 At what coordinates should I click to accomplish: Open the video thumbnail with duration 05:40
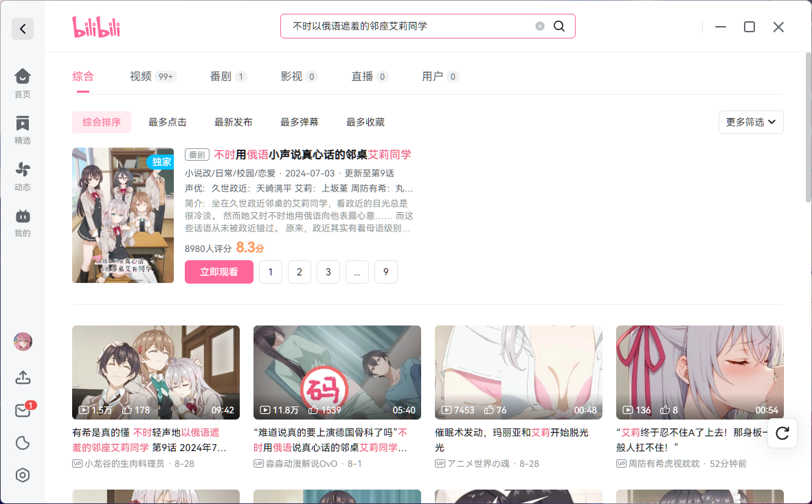pos(337,372)
